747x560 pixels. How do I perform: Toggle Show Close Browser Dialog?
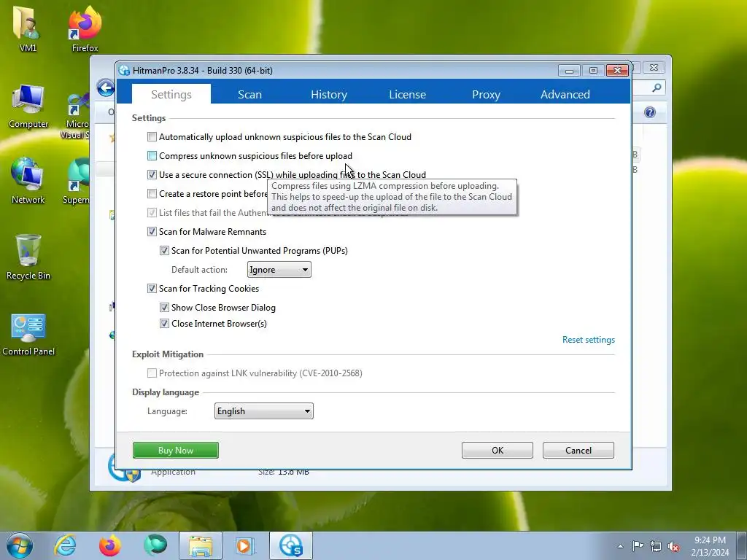(x=164, y=308)
